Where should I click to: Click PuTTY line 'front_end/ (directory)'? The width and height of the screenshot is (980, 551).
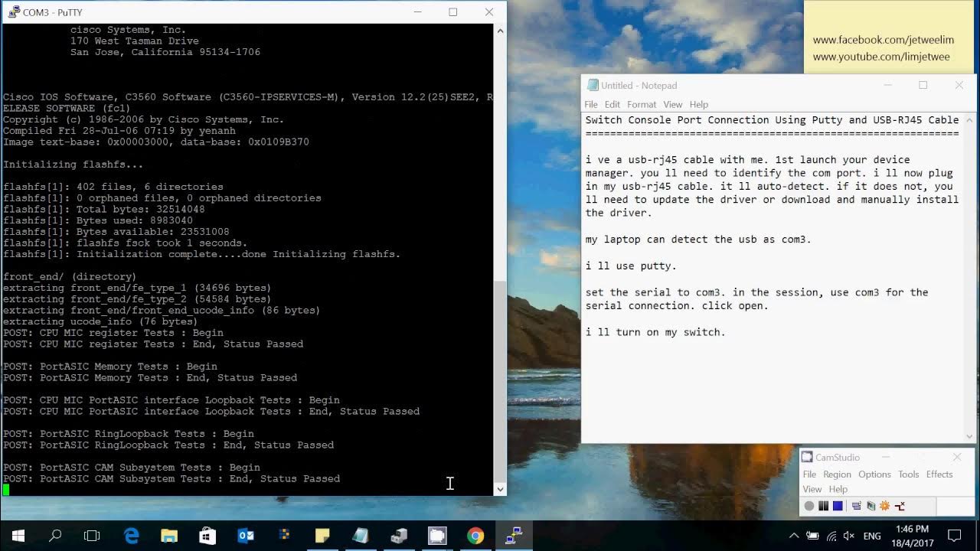tap(70, 276)
